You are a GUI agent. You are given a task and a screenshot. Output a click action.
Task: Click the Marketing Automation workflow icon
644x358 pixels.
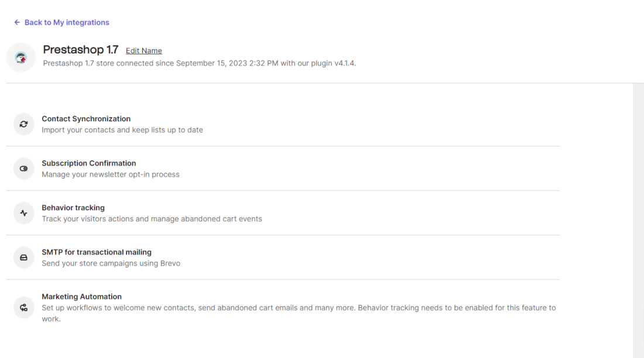pyautogui.click(x=23, y=308)
